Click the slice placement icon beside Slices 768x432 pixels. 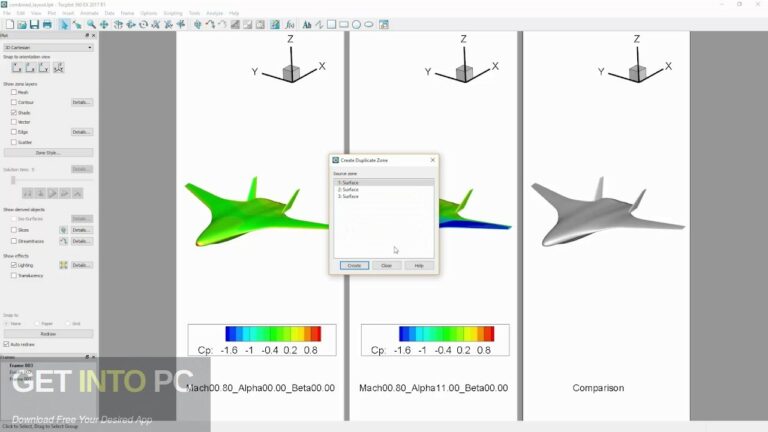pos(63,230)
